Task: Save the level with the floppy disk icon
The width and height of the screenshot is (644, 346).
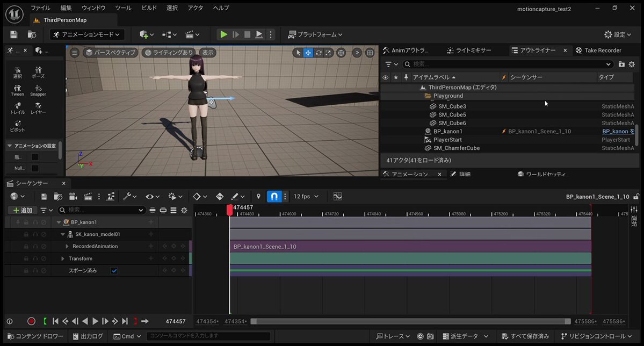Action: pos(14,34)
